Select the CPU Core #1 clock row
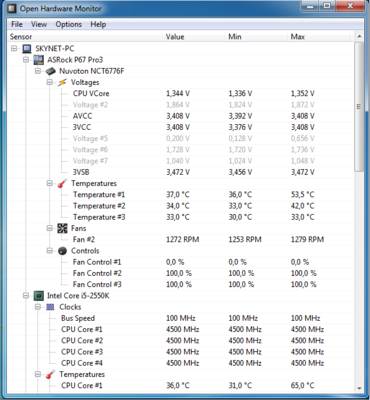This screenshot has width=370, height=400. point(180,329)
